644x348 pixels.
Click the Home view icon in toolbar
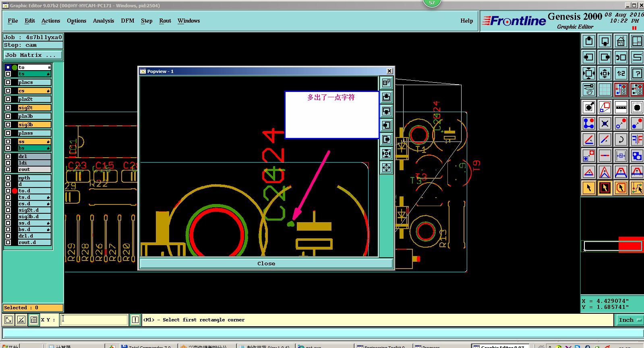621,41
